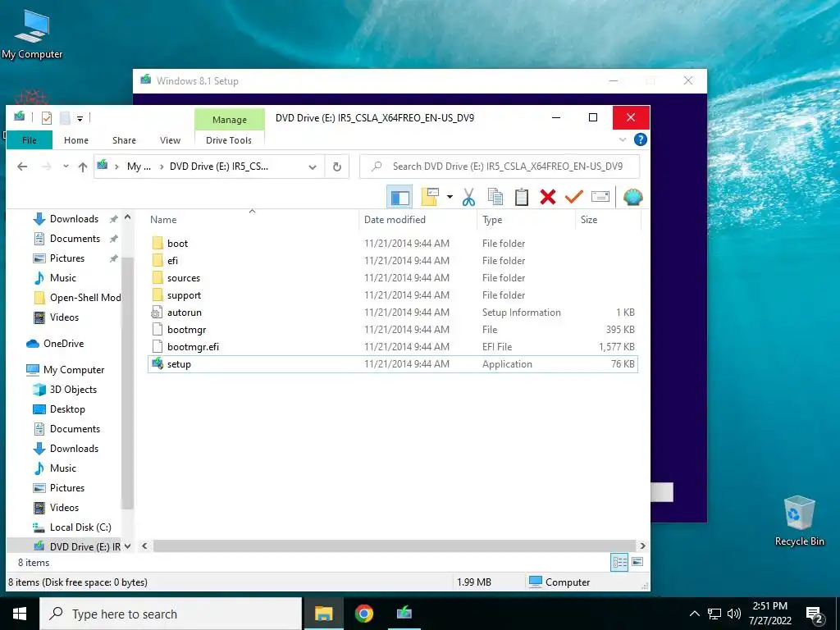Click the Search DVD Drive field

pyautogui.click(x=500, y=167)
